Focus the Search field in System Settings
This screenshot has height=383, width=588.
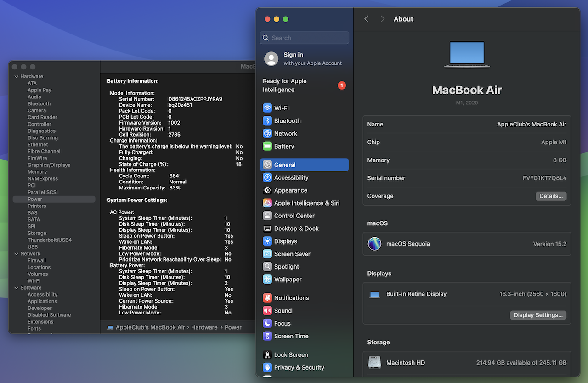coord(305,38)
